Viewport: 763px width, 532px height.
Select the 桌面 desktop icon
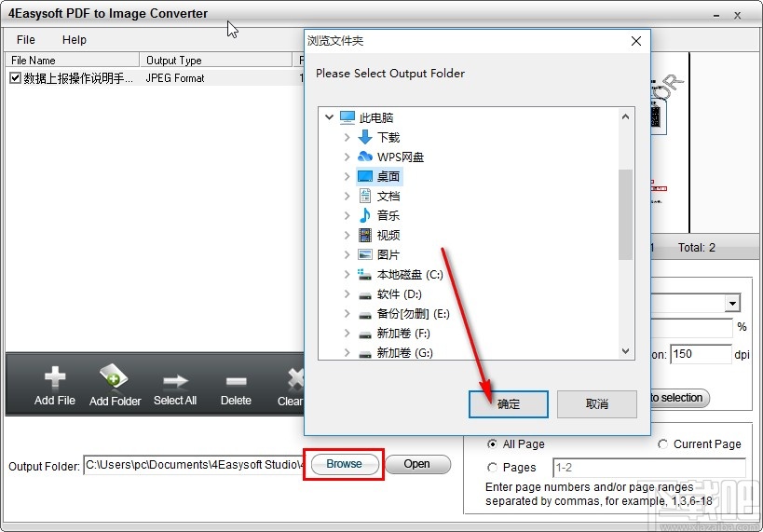tap(365, 176)
